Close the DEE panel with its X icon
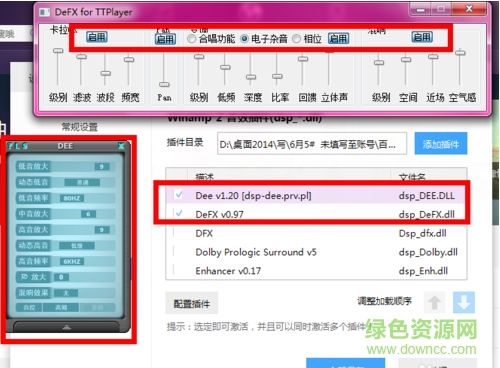Viewport: 500px width, 368px height. click(121, 146)
